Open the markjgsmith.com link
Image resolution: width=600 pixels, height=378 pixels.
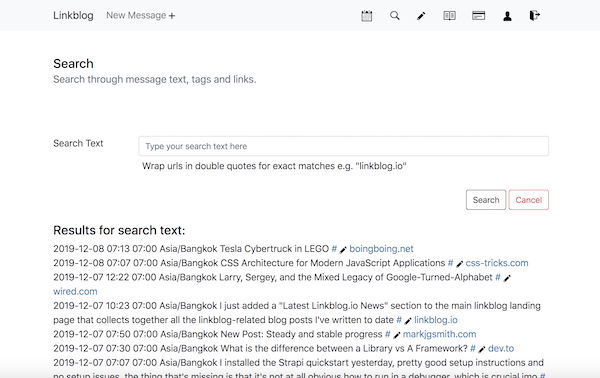point(439,334)
